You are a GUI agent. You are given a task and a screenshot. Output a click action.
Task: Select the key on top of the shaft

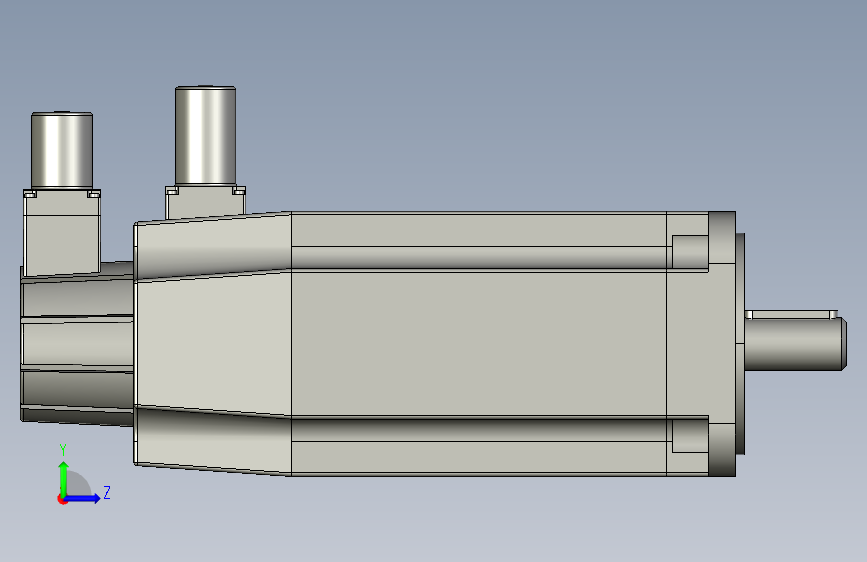click(x=791, y=314)
